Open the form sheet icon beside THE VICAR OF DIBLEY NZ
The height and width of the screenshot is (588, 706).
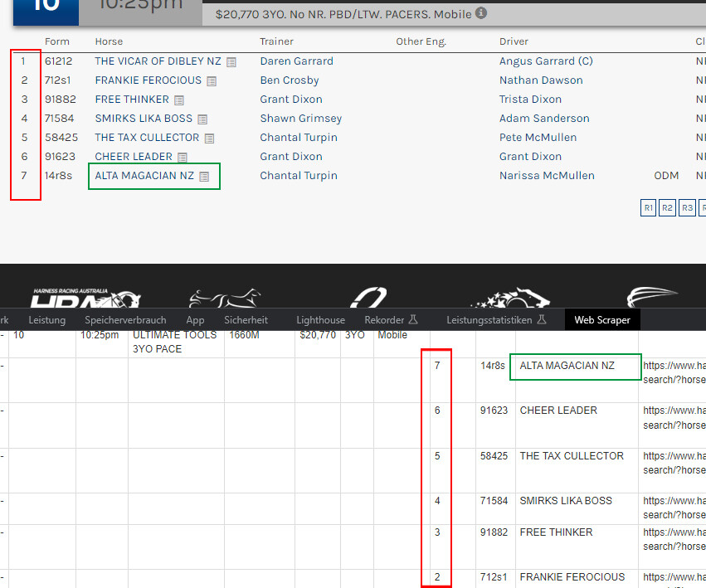coord(231,62)
